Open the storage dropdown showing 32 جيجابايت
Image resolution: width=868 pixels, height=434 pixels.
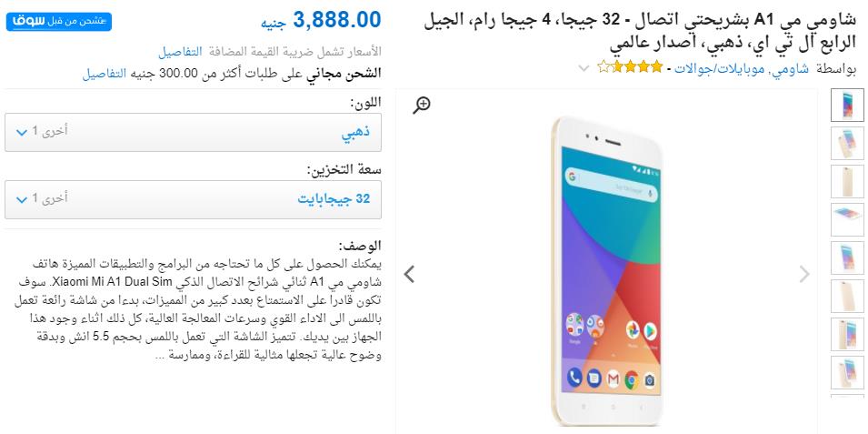click(x=193, y=199)
